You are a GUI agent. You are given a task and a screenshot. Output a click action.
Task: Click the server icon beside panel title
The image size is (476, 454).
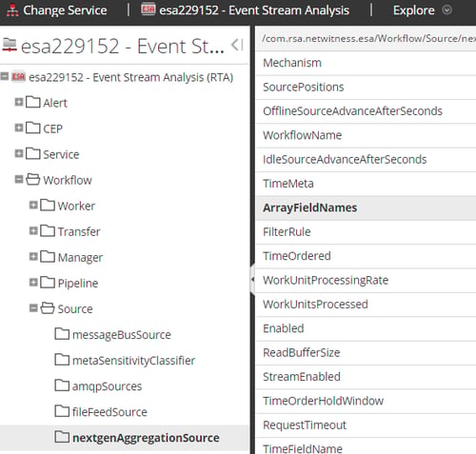(10, 45)
